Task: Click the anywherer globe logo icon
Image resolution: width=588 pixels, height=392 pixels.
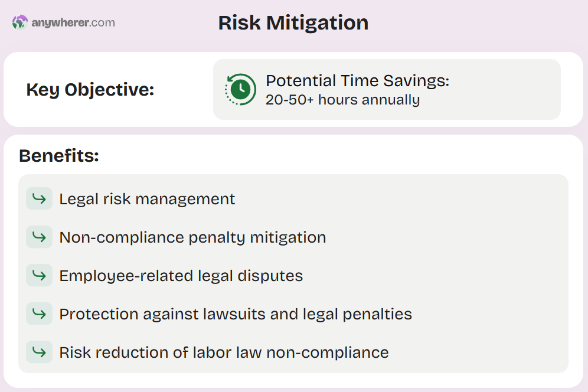Action: click(x=20, y=22)
